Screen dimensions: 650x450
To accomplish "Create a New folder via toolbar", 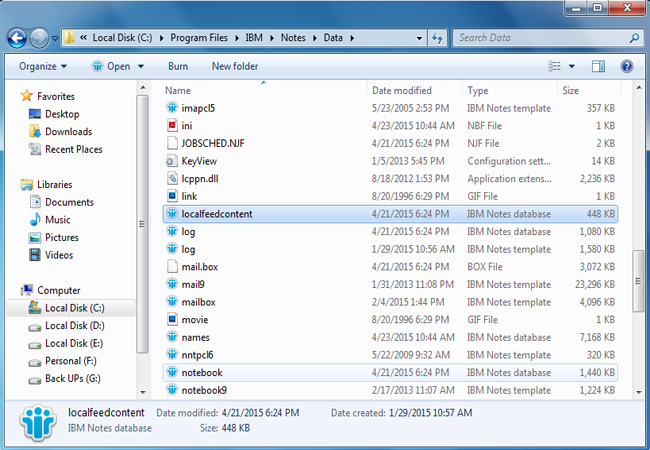I will click(235, 67).
